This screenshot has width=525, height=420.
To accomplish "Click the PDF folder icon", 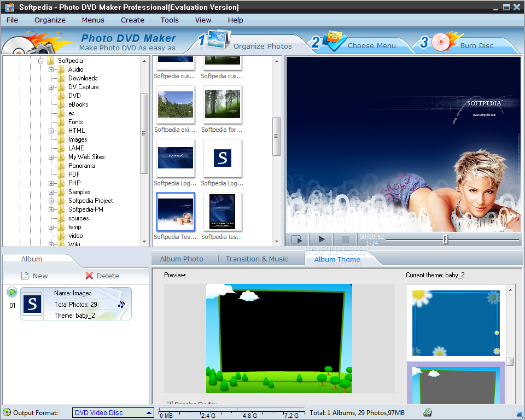I will [x=61, y=174].
